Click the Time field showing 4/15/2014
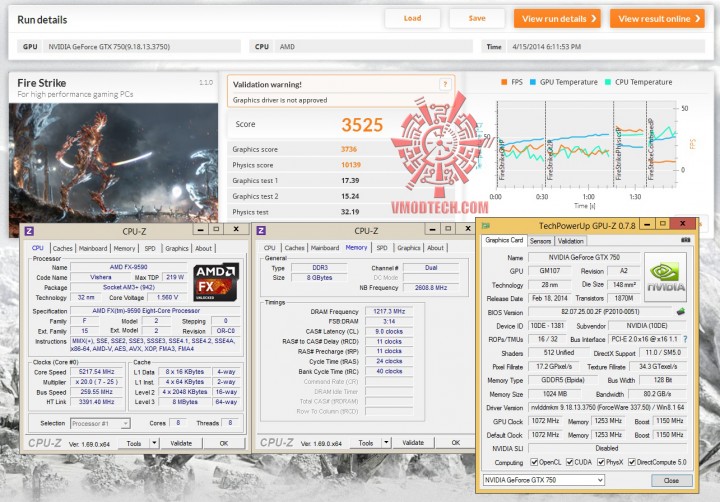720x502 pixels. tap(606, 46)
